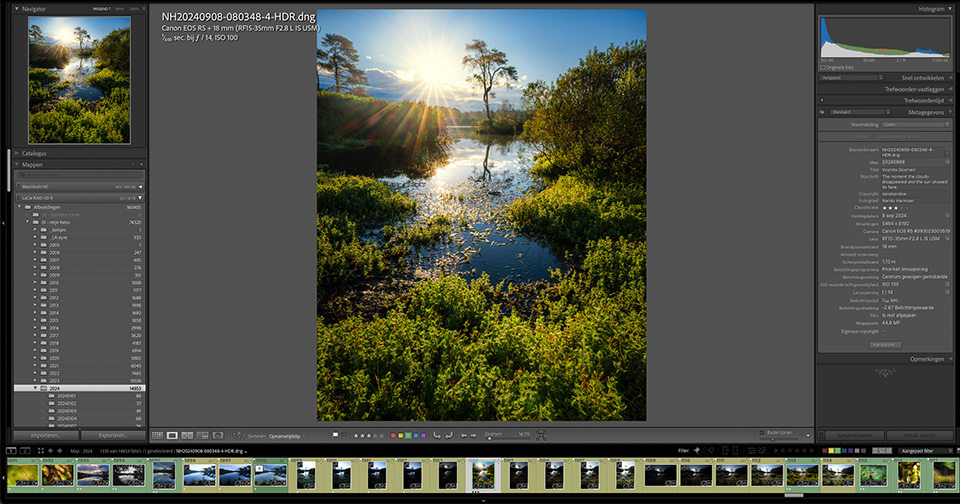Open People view icon in toolbar
960x504 pixels.
pos(217,435)
